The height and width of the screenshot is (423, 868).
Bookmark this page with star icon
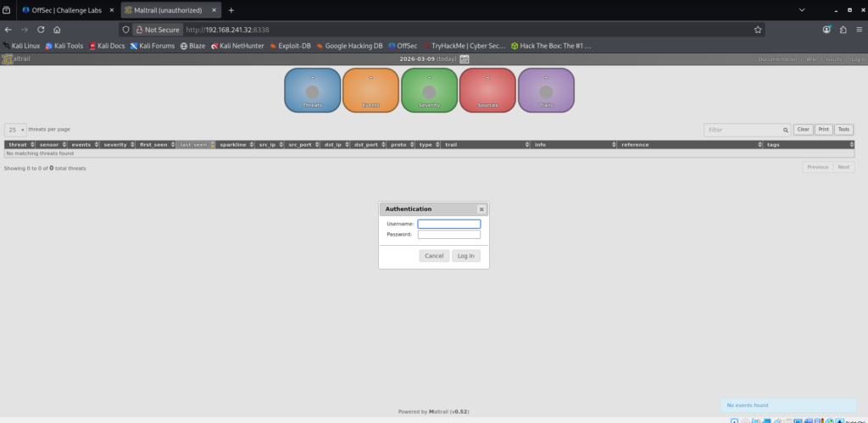pyautogui.click(x=758, y=29)
